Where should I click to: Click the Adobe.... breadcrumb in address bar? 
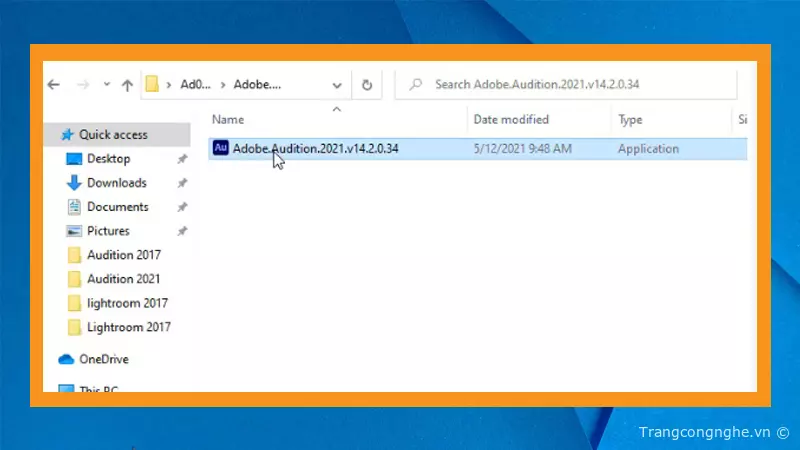(x=258, y=85)
